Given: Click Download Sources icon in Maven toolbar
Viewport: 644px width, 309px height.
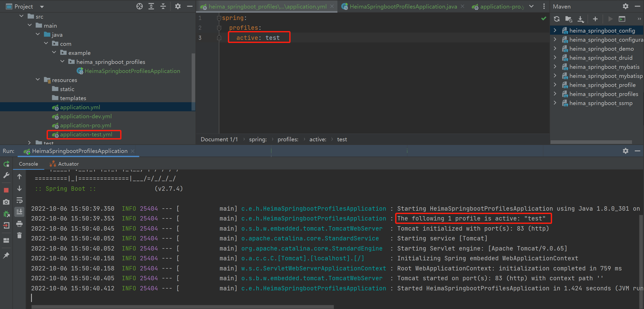Looking at the screenshot, I should pyautogui.click(x=581, y=19).
